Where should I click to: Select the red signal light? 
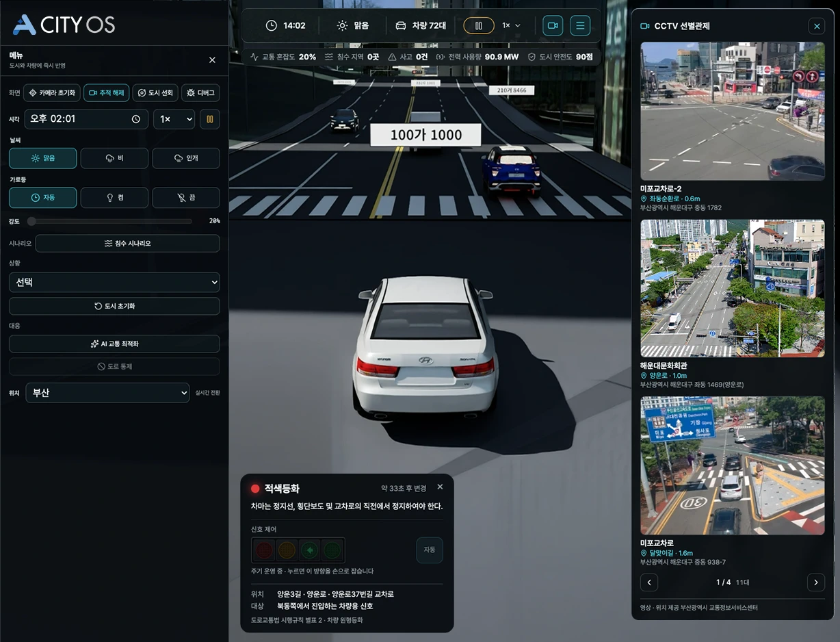(x=264, y=550)
